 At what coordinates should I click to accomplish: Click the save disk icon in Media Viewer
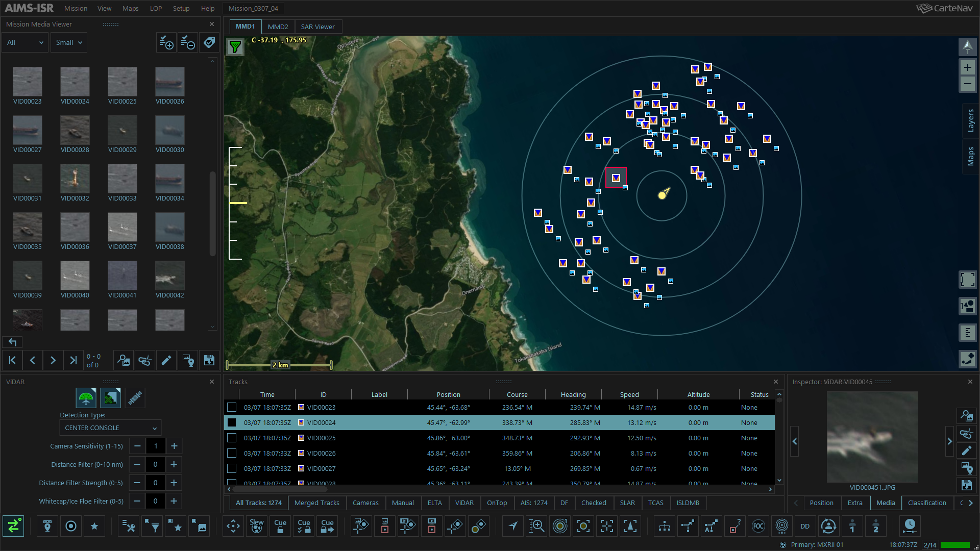209,360
